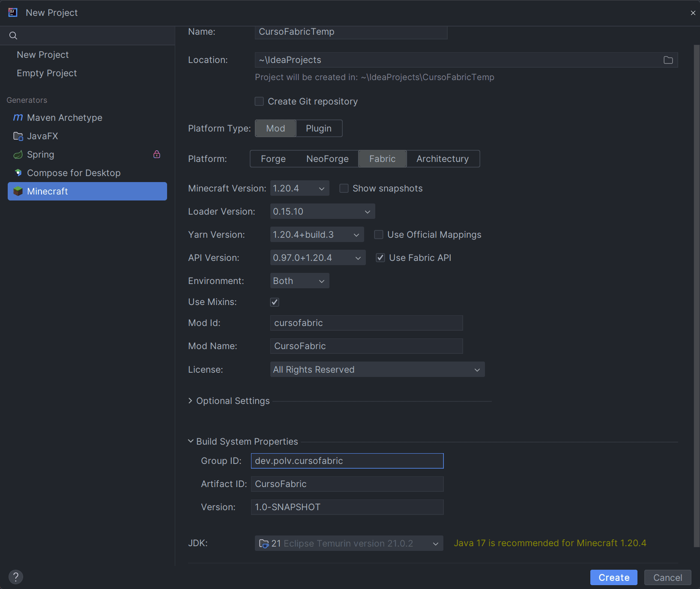This screenshot has height=589, width=700.
Task: Select Spring generator
Action: (x=87, y=155)
